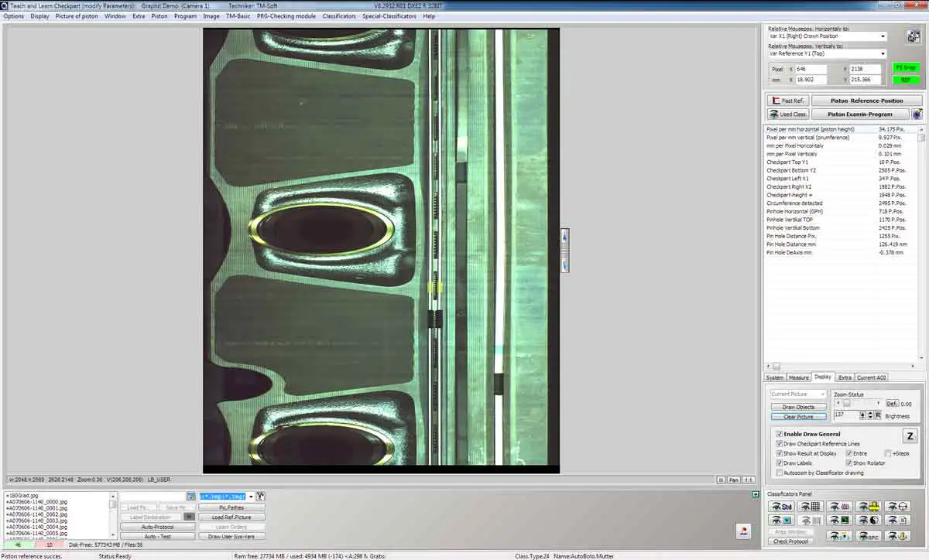Open the Current Picture dropdown
Screen dimensions: 929x560
click(x=798, y=394)
